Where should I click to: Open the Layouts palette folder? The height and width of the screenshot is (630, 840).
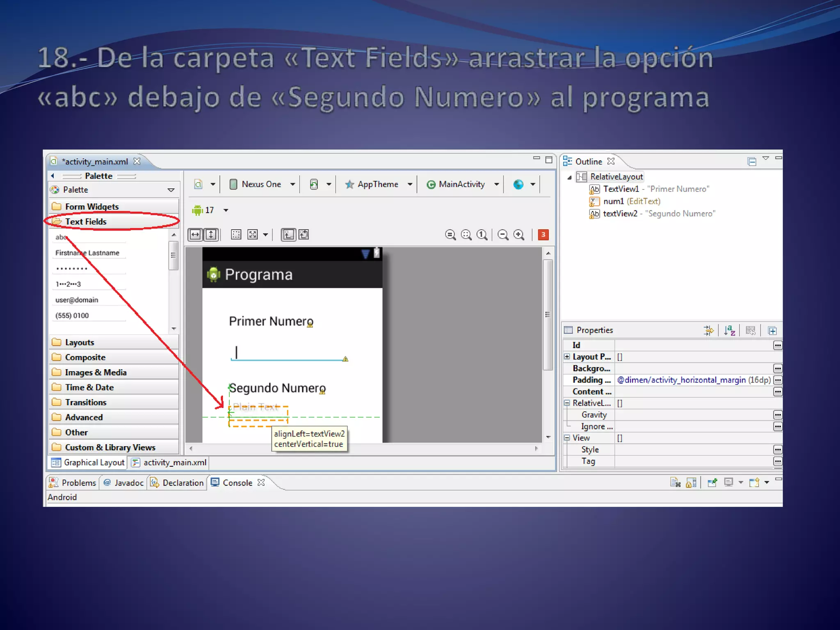80,342
